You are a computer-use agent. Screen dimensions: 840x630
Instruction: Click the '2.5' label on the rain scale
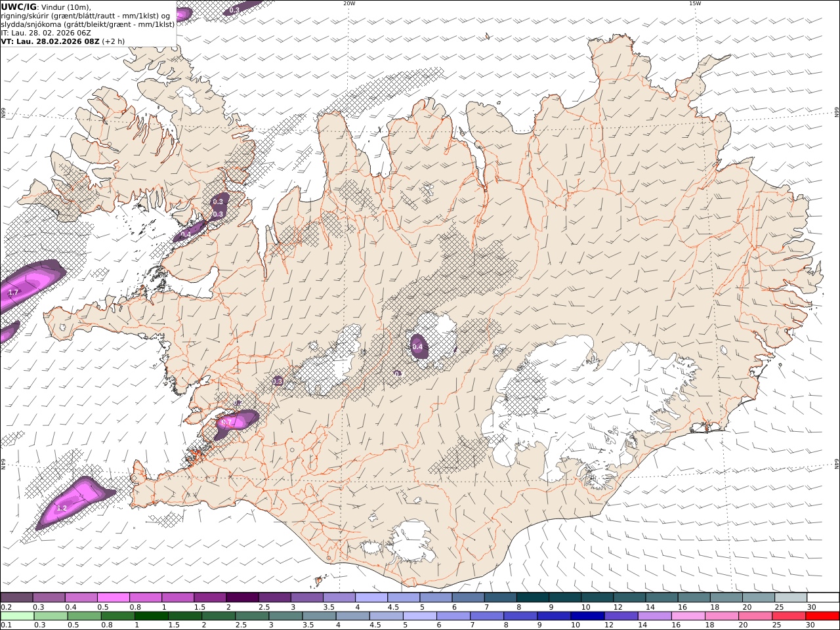[x=241, y=625]
